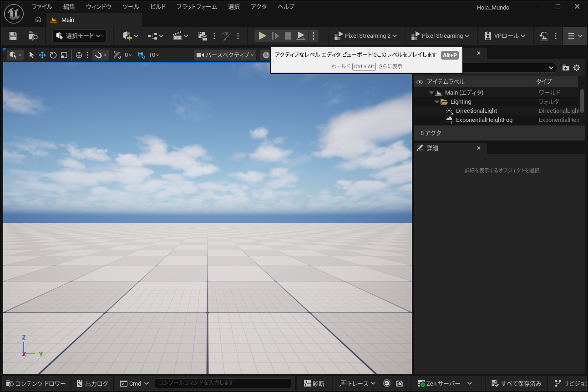
Task: Open the outliner settings gear
Action: tap(577, 68)
